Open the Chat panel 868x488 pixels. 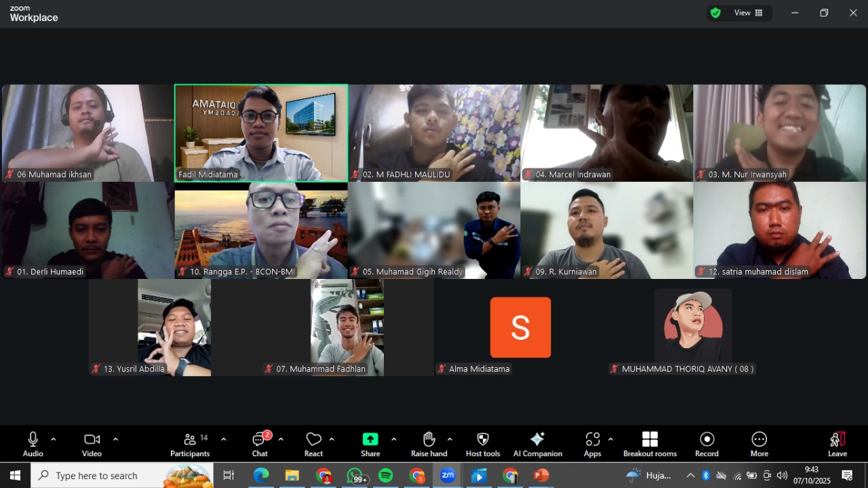click(x=260, y=444)
